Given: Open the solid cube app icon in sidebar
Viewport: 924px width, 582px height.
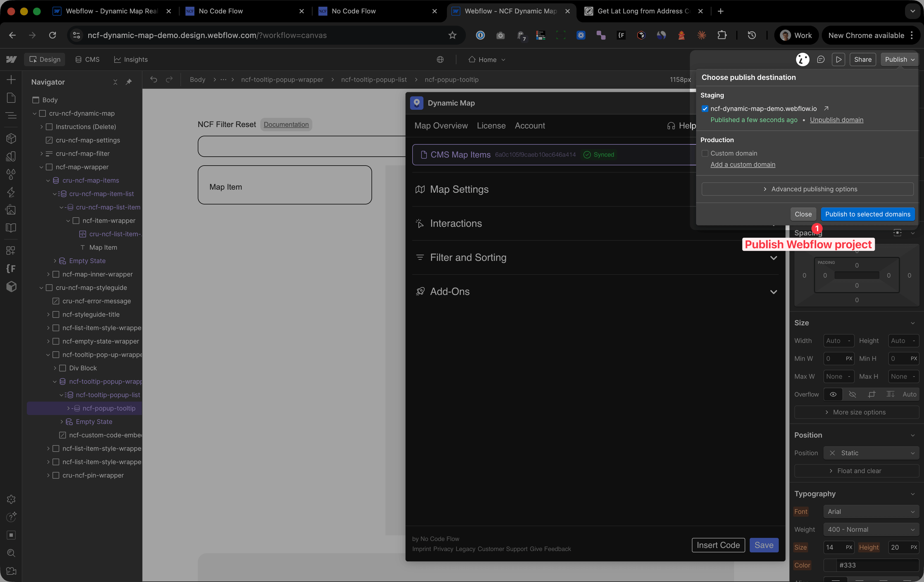Looking at the screenshot, I should pyautogui.click(x=11, y=287).
